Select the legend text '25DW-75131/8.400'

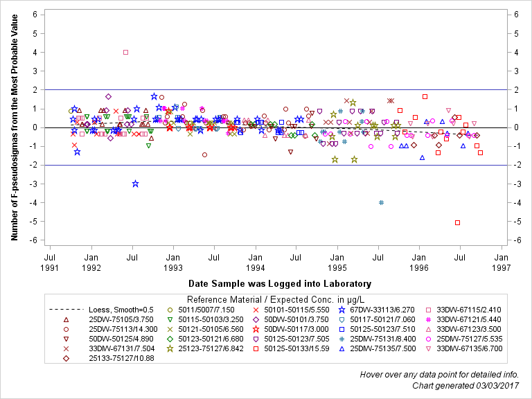382,339
